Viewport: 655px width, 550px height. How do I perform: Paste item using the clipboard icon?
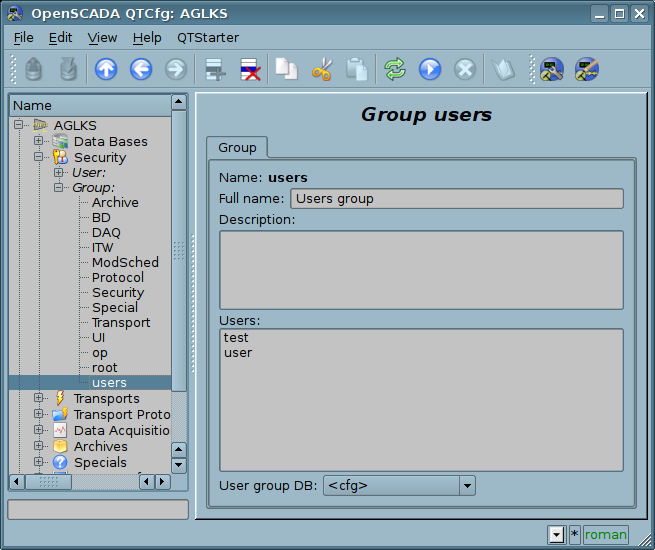pyautogui.click(x=356, y=69)
